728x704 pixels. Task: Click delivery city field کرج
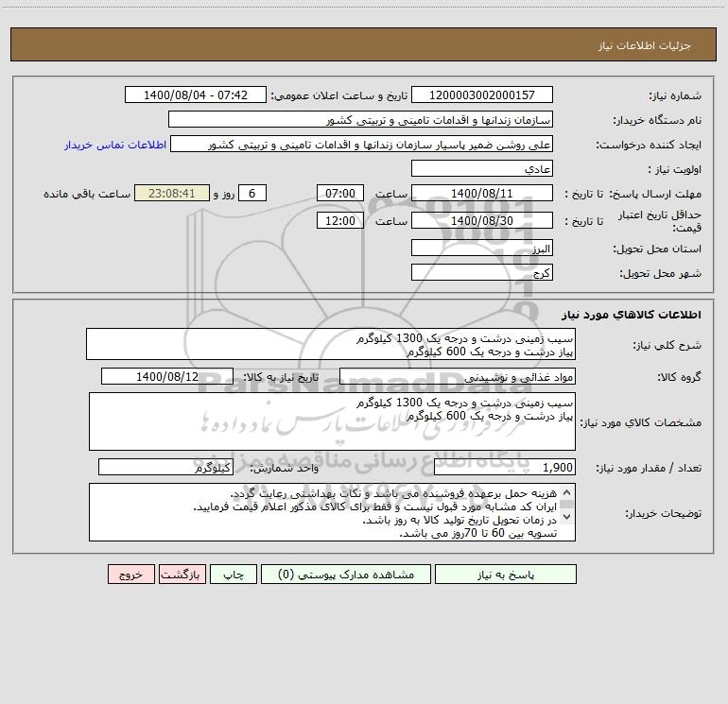(x=482, y=272)
